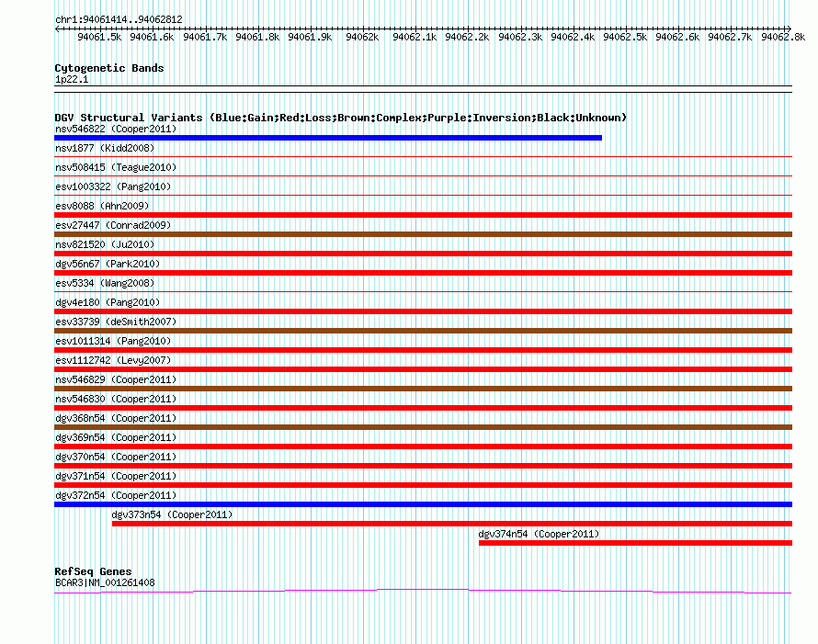The image size is (818, 644).
Task: Click the nsv546830 red bar
Action: (423, 408)
